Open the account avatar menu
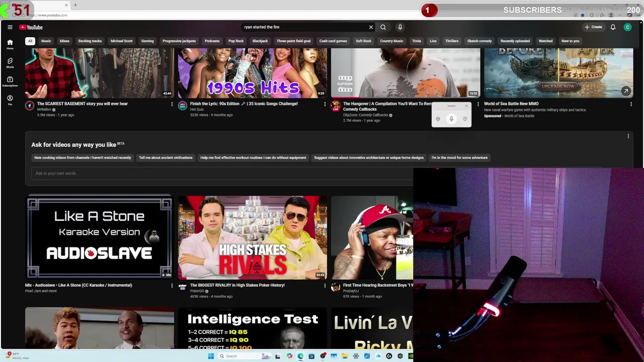The height and width of the screenshot is (362, 644). pyautogui.click(x=627, y=27)
